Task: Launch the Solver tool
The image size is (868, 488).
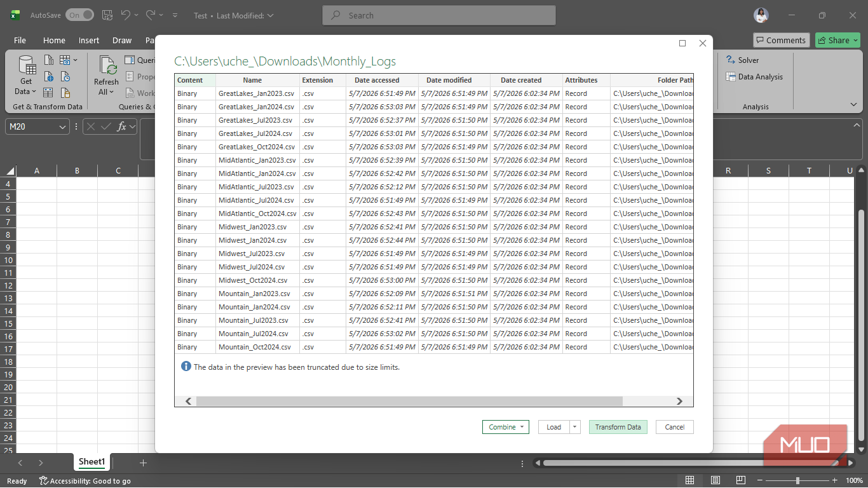Action: 742,60
